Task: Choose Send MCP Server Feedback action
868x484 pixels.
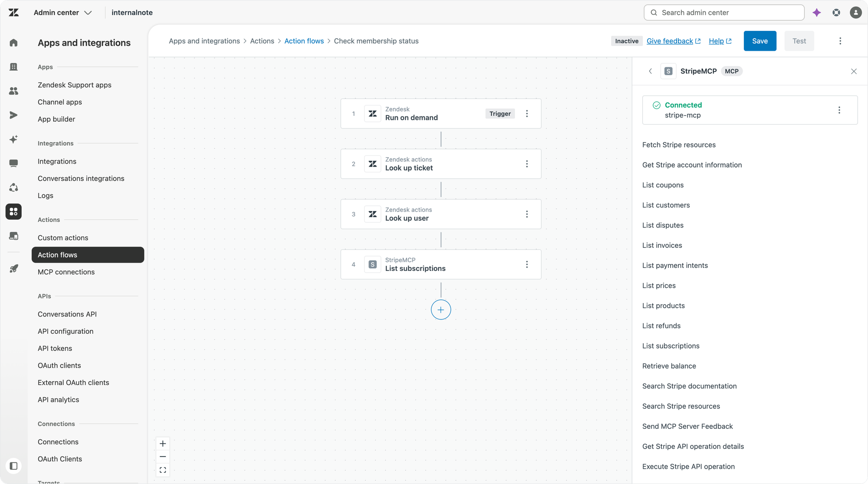Action: [687, 426]
